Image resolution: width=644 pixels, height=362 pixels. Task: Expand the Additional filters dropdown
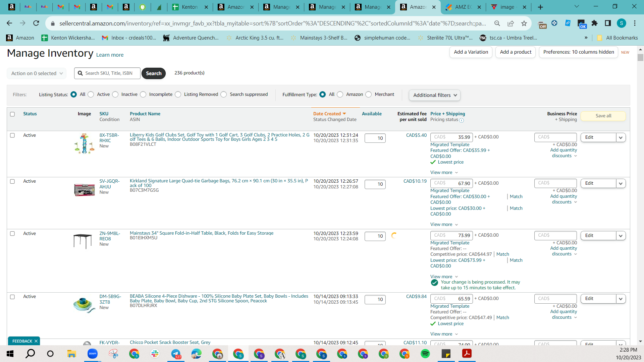(435, 95)
